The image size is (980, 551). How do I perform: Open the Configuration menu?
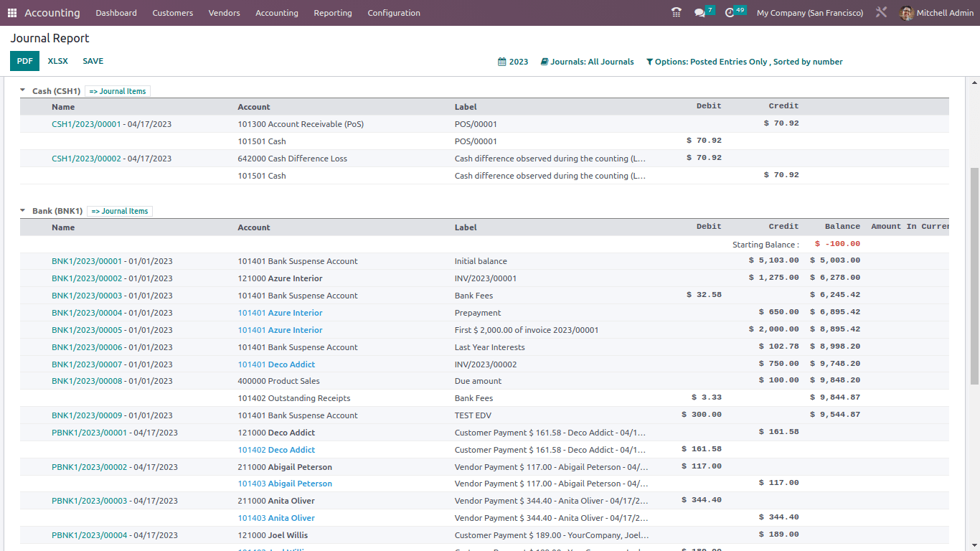[394, 13]
